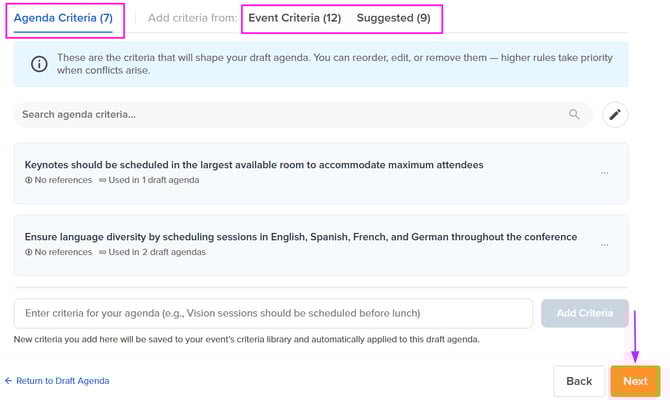Open three-dot menu for language diversity criteria

[605, 245]
